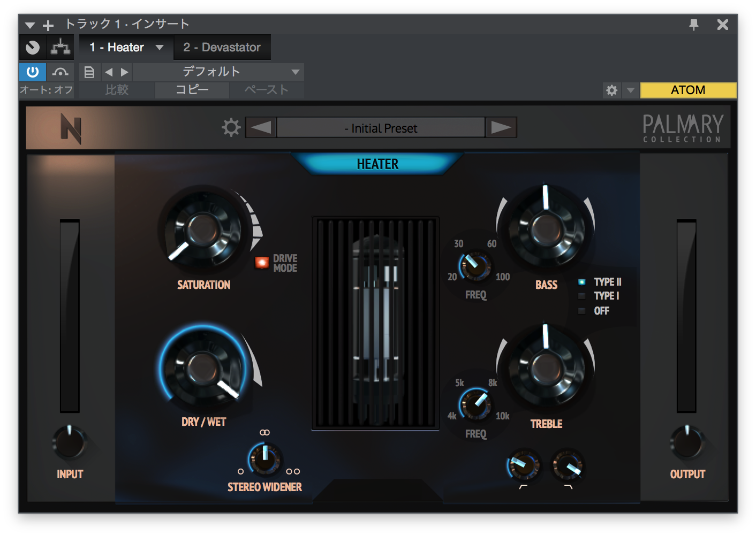Viewport: 756px width, 536px height.
Task: Select the TYPE II radio option
Action: (x=582, y=282)
